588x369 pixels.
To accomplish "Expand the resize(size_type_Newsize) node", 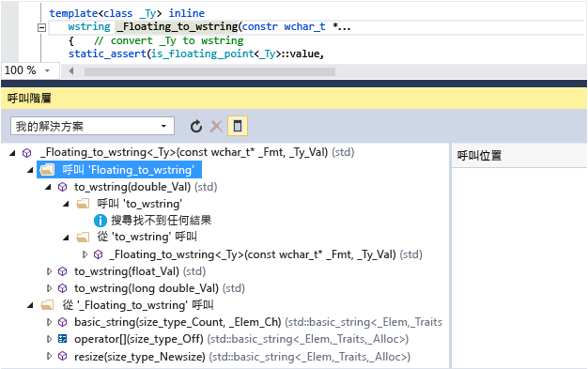I will (49, 356).
